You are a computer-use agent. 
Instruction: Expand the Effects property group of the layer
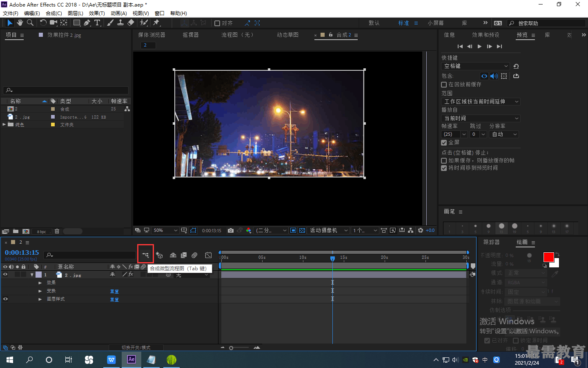40,283
